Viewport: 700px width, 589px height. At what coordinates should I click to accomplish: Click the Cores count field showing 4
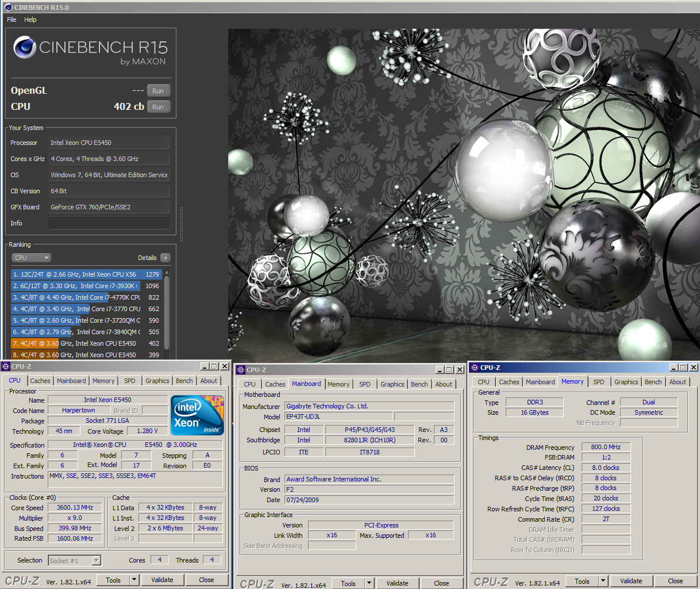(x=159, y=560)
